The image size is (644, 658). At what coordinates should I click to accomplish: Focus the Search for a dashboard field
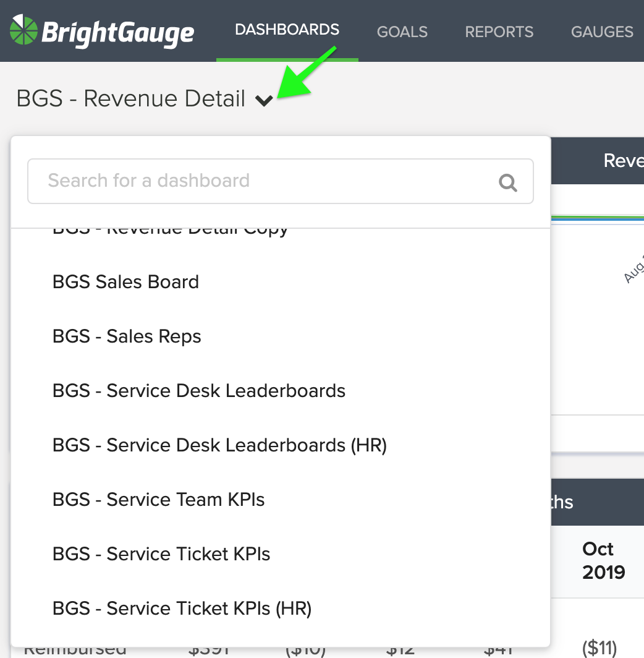(x=281, y=181)
